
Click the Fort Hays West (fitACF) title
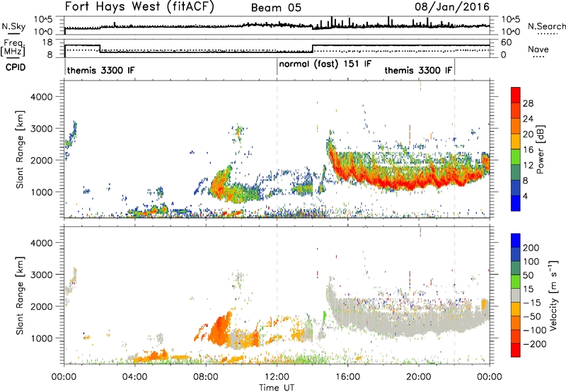pyautogui.click(x=139, y=6)
